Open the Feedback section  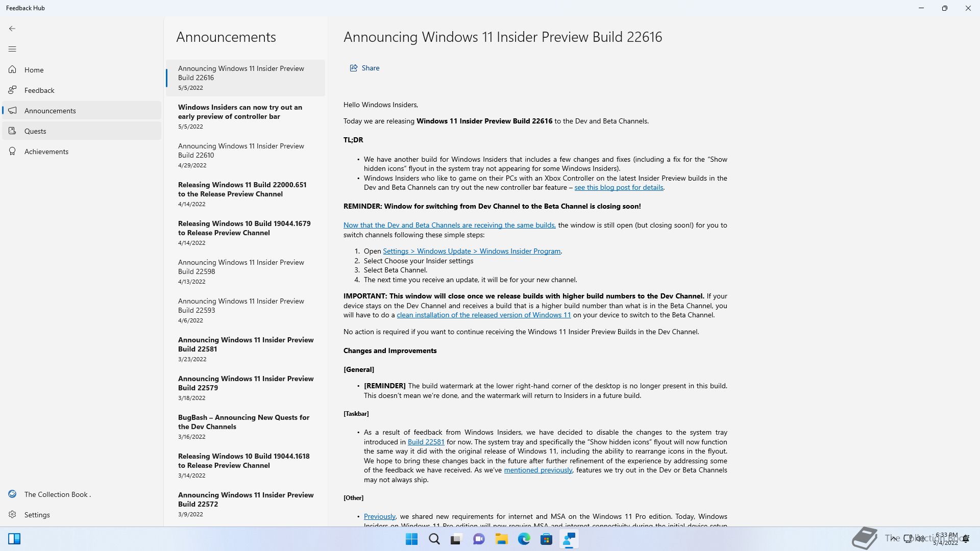coord(82,90)
